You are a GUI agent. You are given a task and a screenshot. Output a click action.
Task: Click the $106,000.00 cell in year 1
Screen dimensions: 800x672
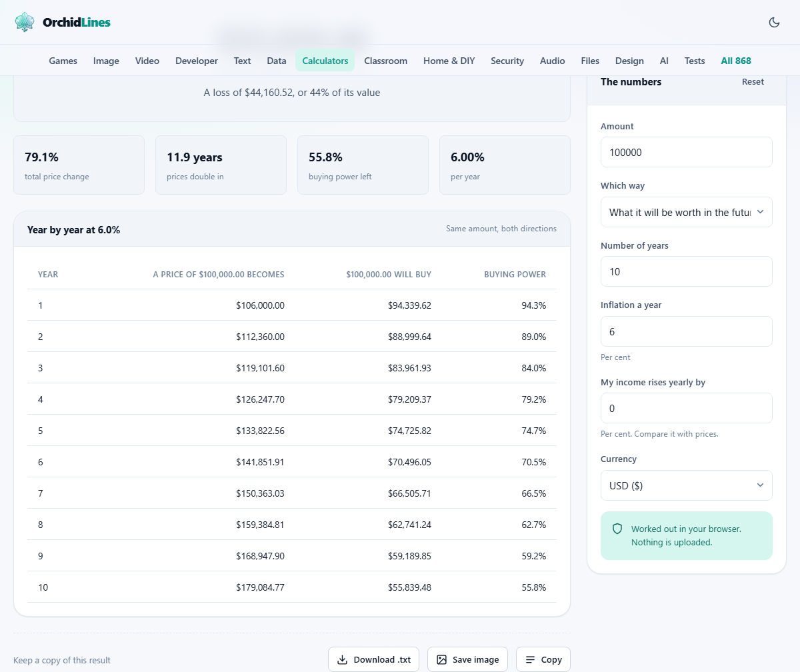[260, 305]
